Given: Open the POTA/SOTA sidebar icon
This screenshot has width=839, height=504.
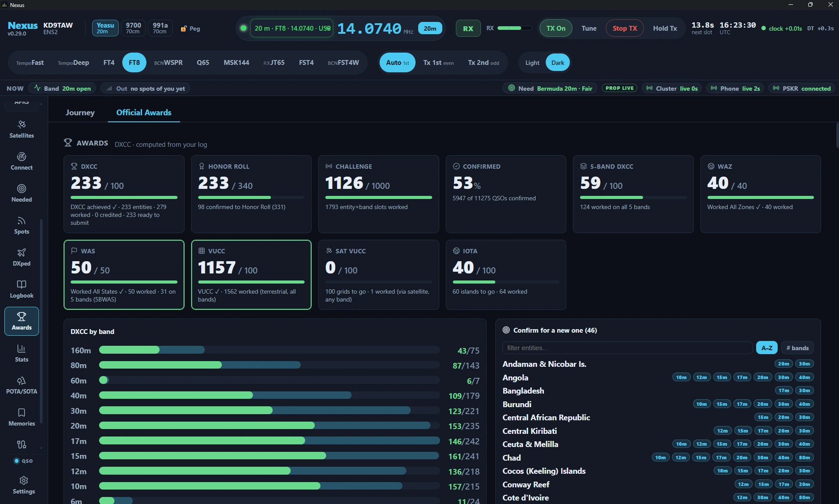Looking at the screenshot, I should (x=21, y=385).
